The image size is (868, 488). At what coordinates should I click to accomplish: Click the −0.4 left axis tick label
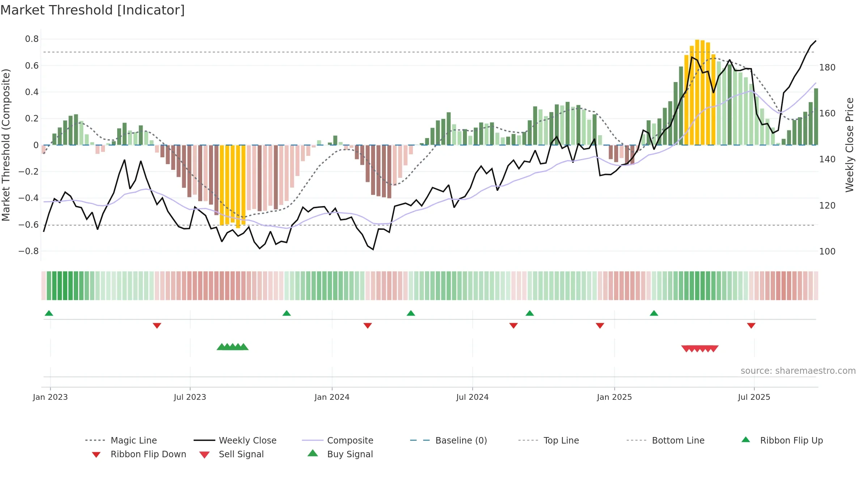(x=29, y=198)
